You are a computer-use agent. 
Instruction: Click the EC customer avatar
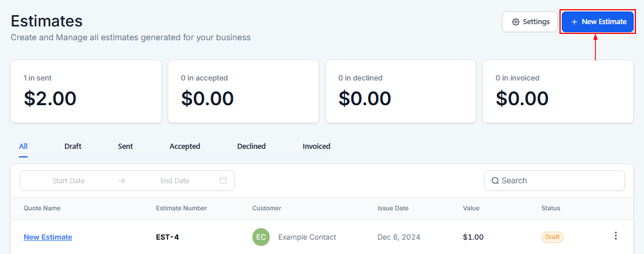[x=261, y=237]
